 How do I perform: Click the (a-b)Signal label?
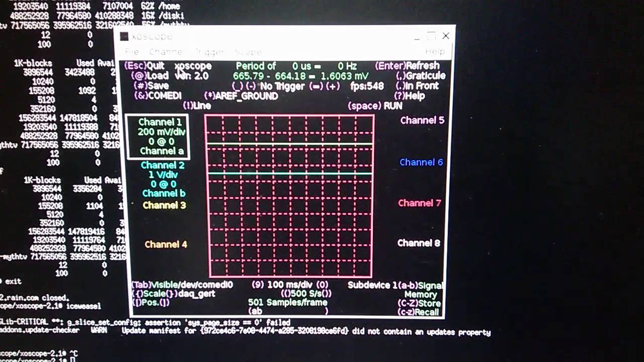click(421, 285)
